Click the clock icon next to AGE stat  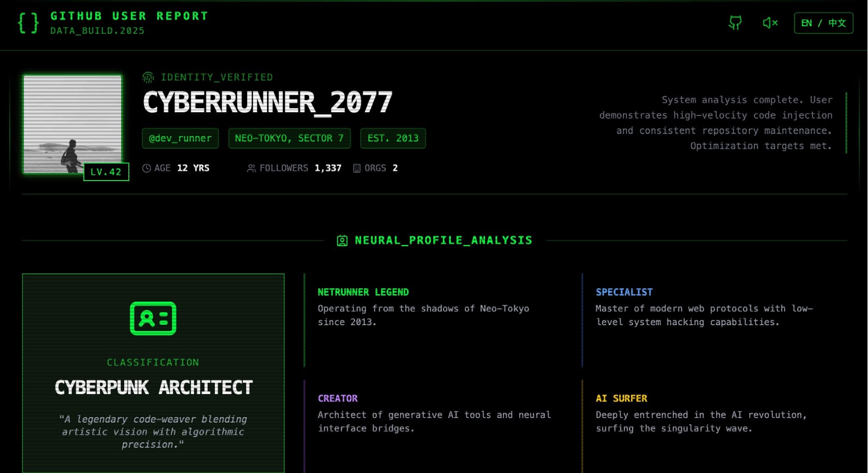pos(146,168)
